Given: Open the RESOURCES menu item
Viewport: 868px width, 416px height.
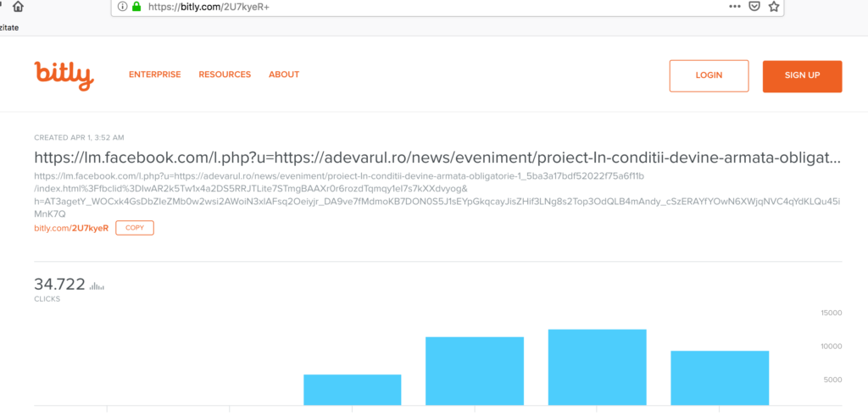Looking at the screenshot, I should pos(225,75).
